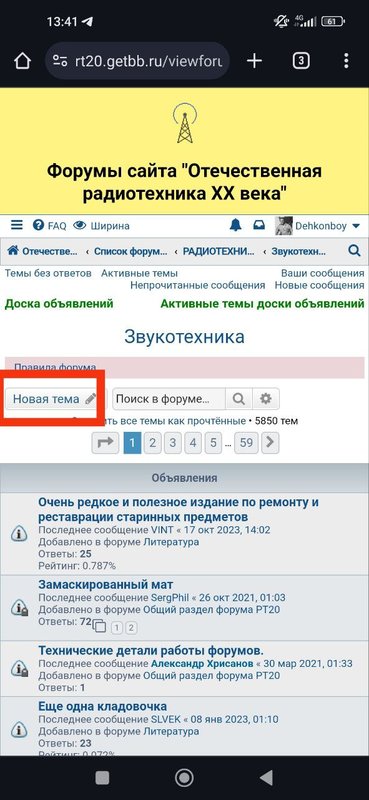Go to pagination page 3

[x=173, y=443]
